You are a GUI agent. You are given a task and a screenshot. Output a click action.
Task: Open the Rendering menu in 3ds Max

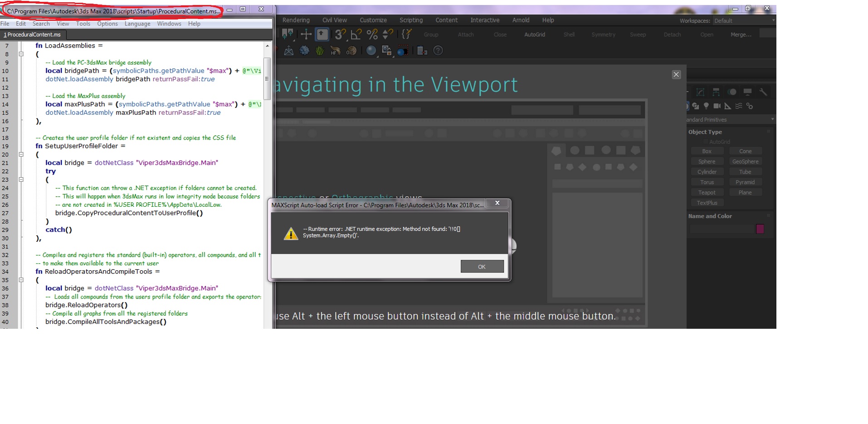(296, 20)
